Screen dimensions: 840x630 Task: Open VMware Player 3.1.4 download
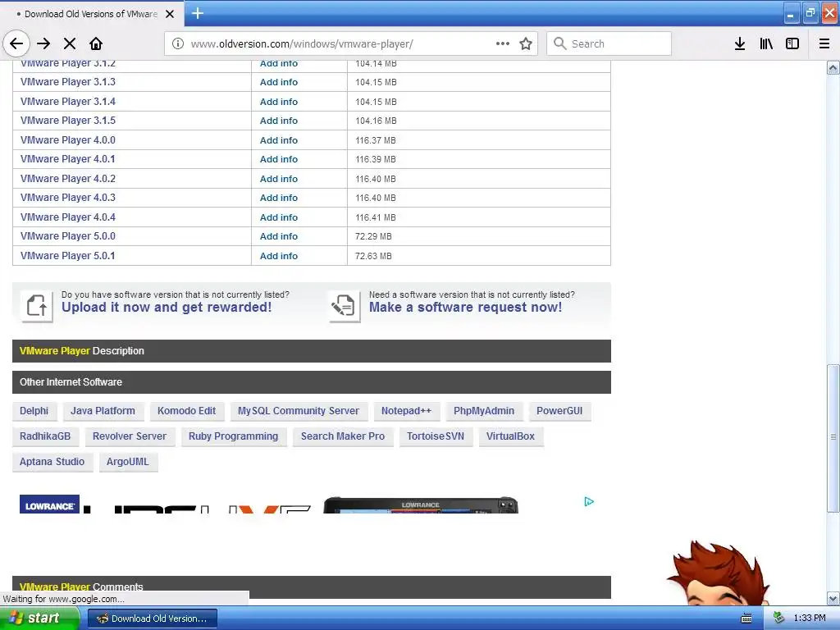coord(68,101)
